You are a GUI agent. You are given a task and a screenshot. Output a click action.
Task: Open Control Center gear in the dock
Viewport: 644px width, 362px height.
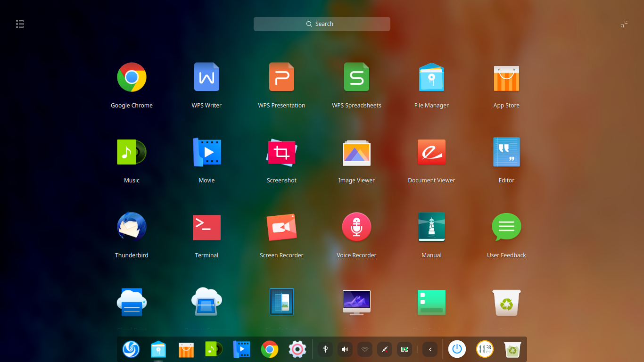coord(297,349)
